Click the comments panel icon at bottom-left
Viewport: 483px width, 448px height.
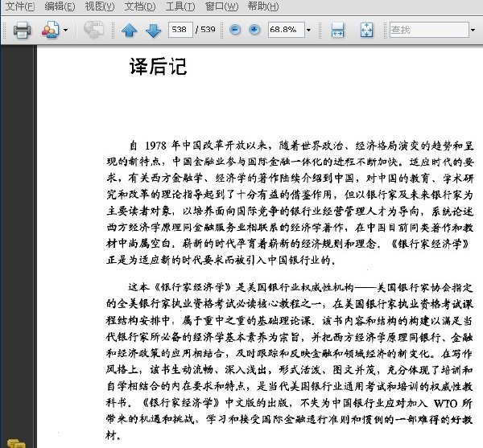[16, 444]
